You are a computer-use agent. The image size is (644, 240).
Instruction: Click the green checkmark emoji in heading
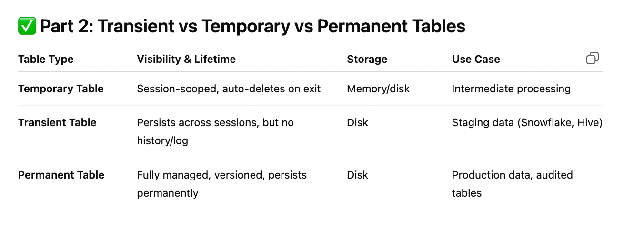click(27, 26)
